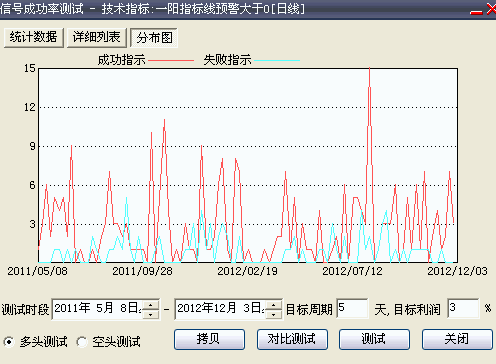This screenshot has width=496, height=364.
Task: Decrease start date with down spinner
Action: [x=151, y=314]
